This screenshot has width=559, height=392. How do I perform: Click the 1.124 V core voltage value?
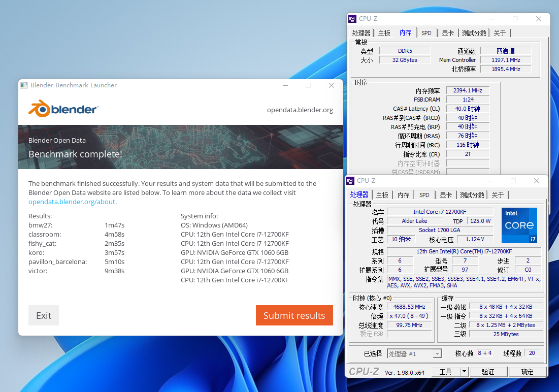pos(475,239)
